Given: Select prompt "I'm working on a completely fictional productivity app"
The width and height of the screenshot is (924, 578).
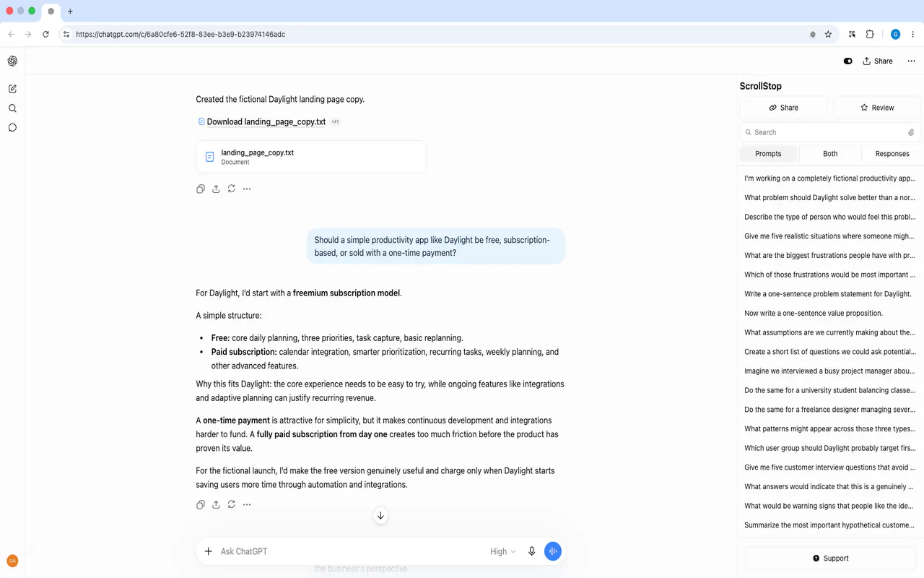Looking at the screenshot, I should 830,178.
